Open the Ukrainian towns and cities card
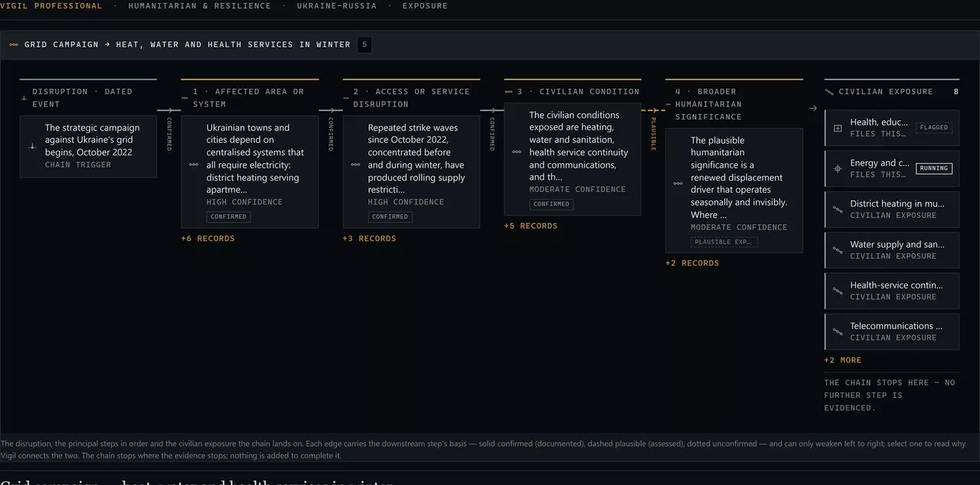The width and height of the screenshot is (980, 485). 250,171
